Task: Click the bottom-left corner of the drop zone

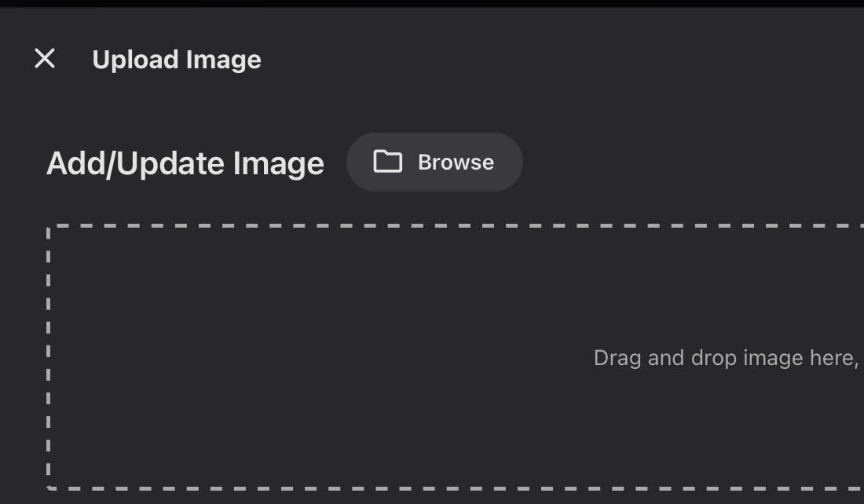Action: click(49, 488)
